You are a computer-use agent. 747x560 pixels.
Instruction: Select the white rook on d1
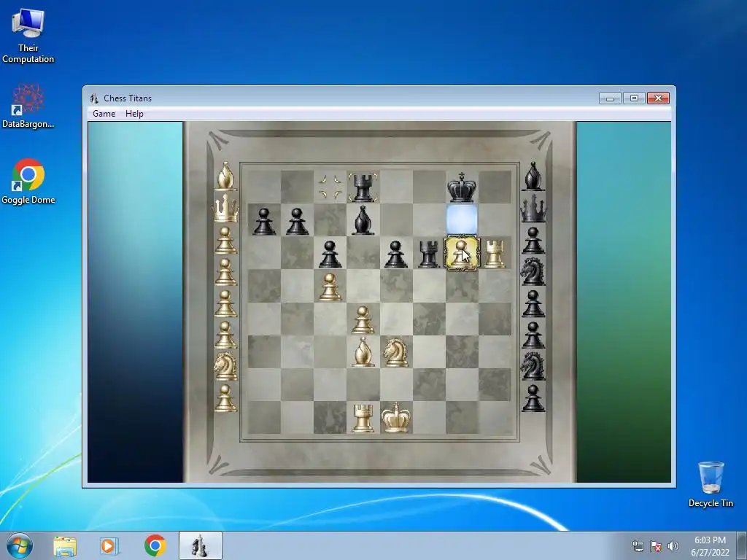click(363, 418)
